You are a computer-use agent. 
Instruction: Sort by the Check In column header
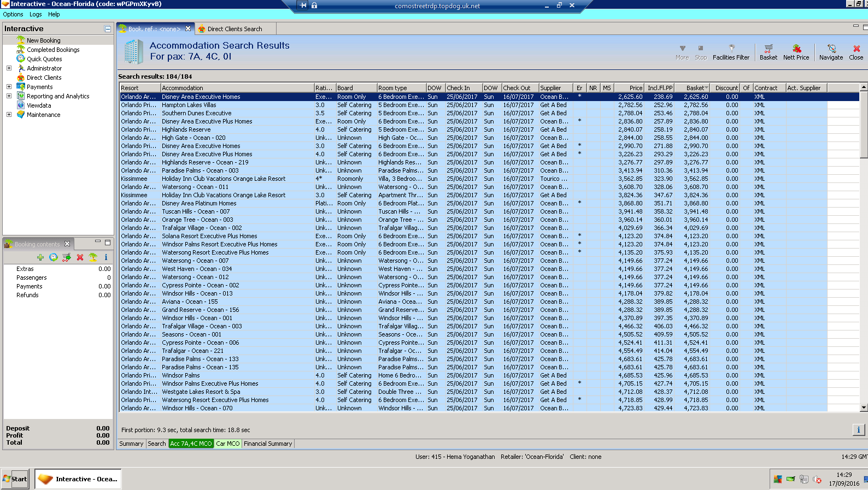(x=464, y=88)
